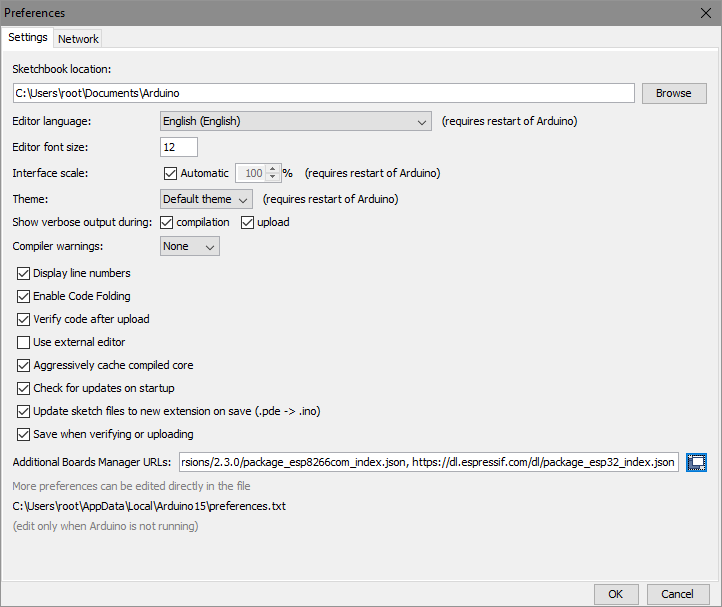Click the Sketchbook location path field
This screenshot has height=607, width=722.
click(324, 93)
